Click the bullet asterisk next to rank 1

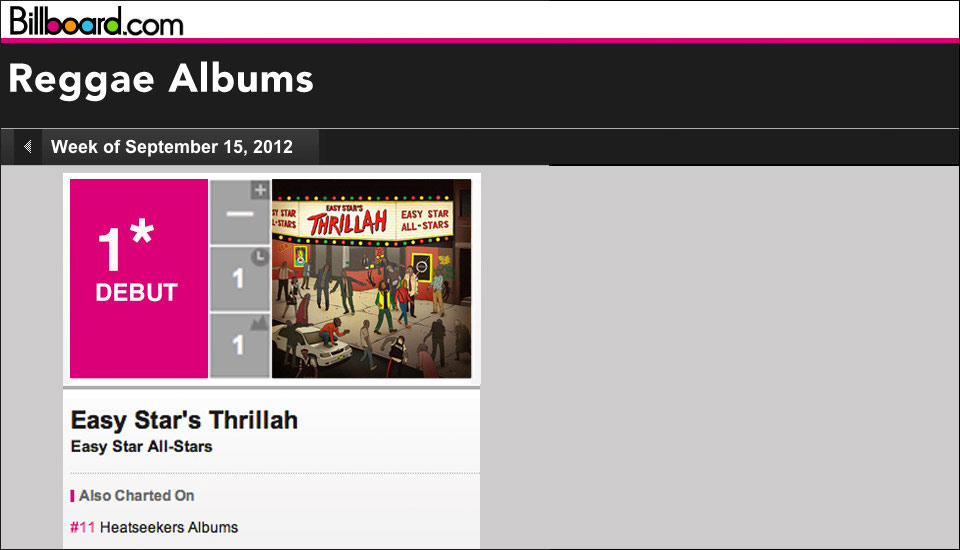click(142, 232)
